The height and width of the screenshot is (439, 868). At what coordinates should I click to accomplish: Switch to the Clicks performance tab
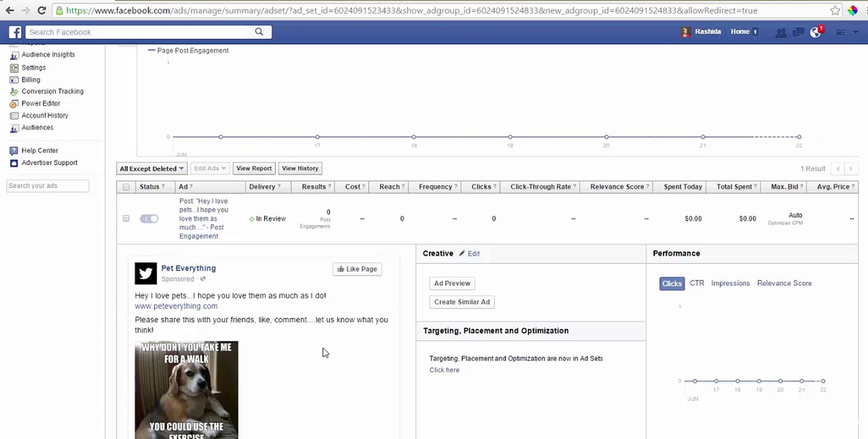click(x=672, y=284)
